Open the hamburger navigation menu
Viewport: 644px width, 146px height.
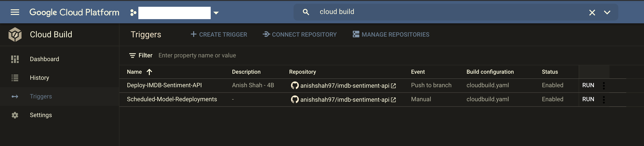click(15, 12)
